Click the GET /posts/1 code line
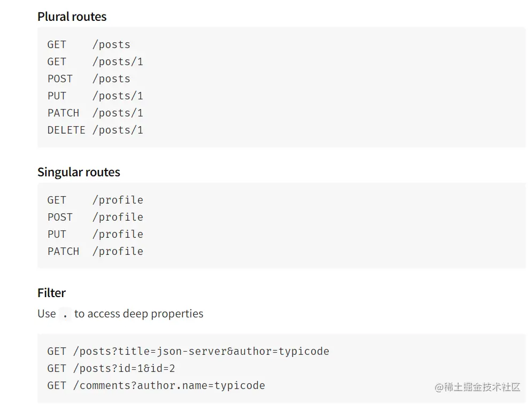The height and width of the screenshot is (404, 532). tap(95, 61)
